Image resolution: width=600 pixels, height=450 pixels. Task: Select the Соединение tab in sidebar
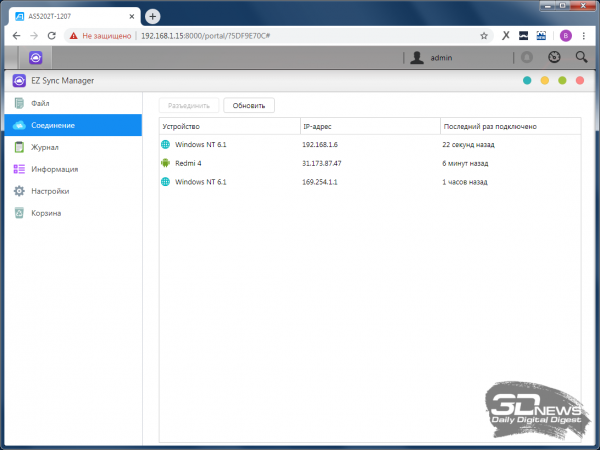pyautogui.click(x=52, y=125)
